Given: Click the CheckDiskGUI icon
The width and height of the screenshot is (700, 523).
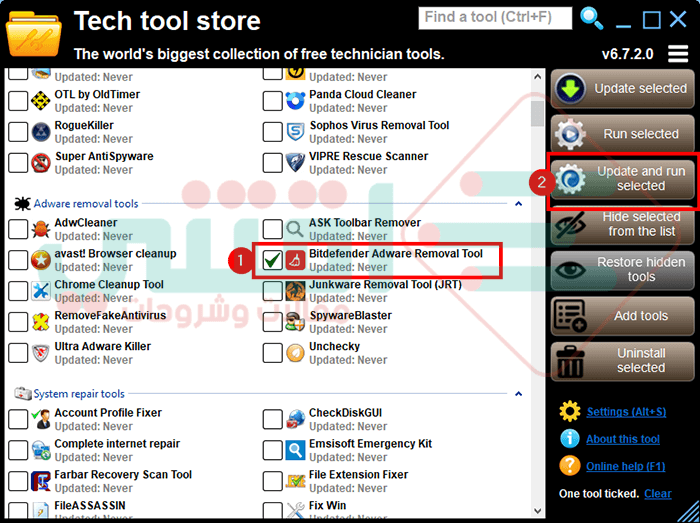Looking at the screenshot, I should (x=295, y=419).
